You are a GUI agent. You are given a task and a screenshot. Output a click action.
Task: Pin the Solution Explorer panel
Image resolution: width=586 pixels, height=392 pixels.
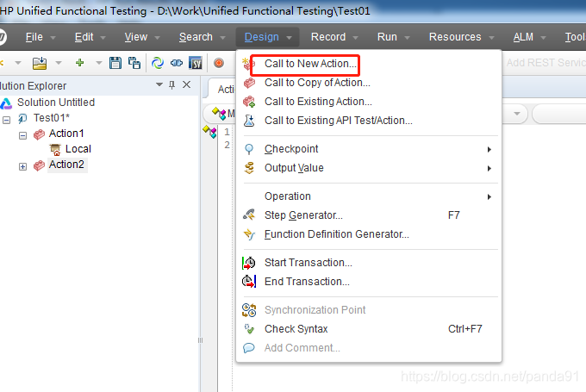pyautogui.click(x=171, y=85)
